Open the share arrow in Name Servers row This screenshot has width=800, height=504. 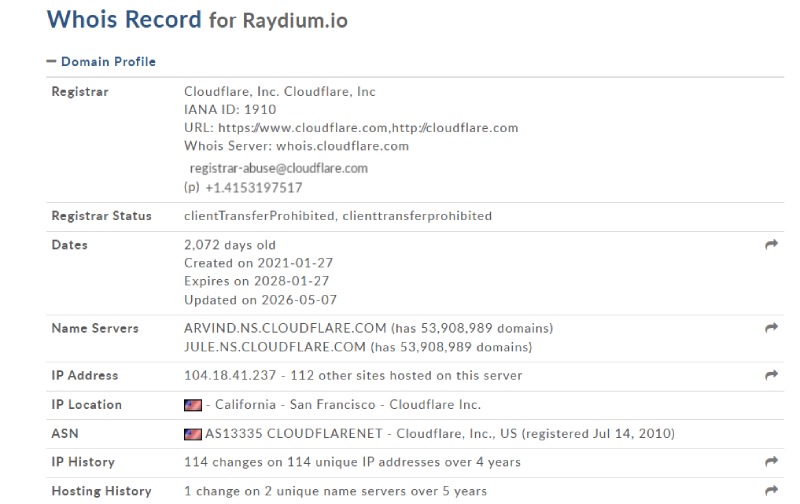[x=771, y=327]
